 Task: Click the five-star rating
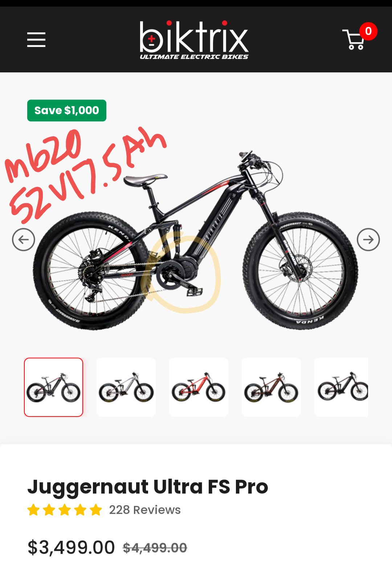65,510
